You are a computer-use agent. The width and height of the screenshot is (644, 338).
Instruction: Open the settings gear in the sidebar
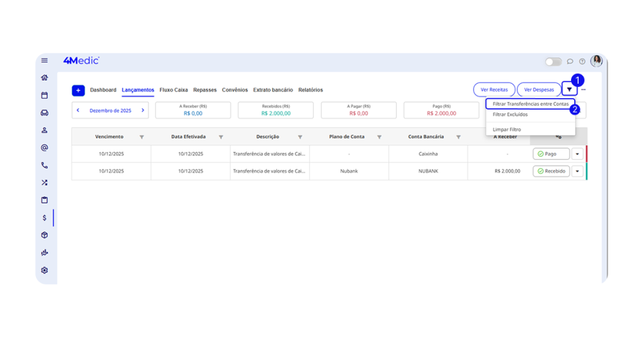45,270
